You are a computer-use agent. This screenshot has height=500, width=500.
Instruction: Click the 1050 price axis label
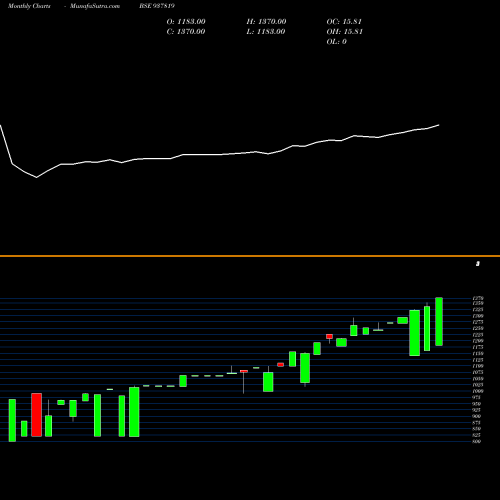tap(478, 379)
